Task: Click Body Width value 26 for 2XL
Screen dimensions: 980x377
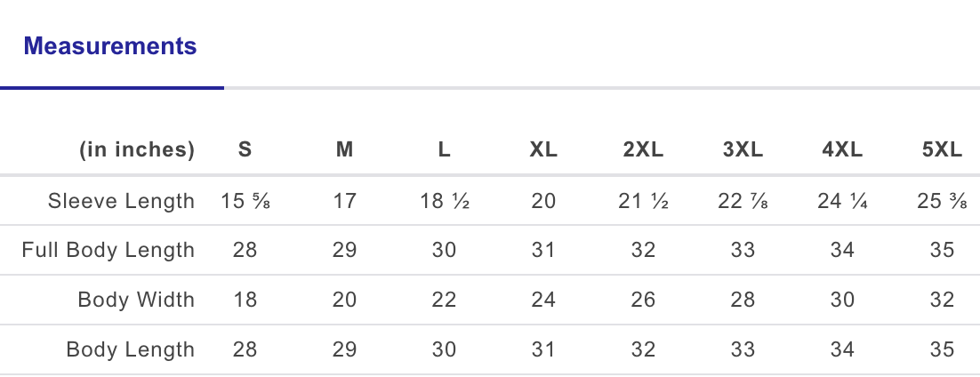Action: (643, 300)
